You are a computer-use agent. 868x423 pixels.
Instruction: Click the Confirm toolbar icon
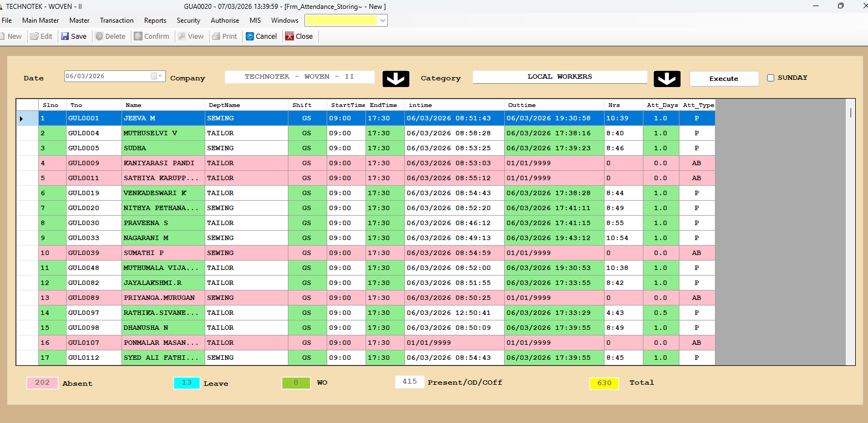138,37
